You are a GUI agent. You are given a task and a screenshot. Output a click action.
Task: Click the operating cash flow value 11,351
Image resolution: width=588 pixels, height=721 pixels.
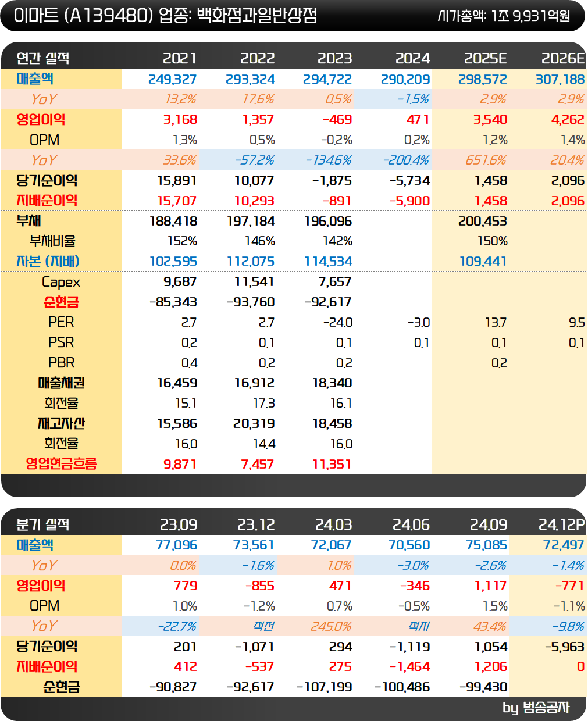click(x=332, y=464)
